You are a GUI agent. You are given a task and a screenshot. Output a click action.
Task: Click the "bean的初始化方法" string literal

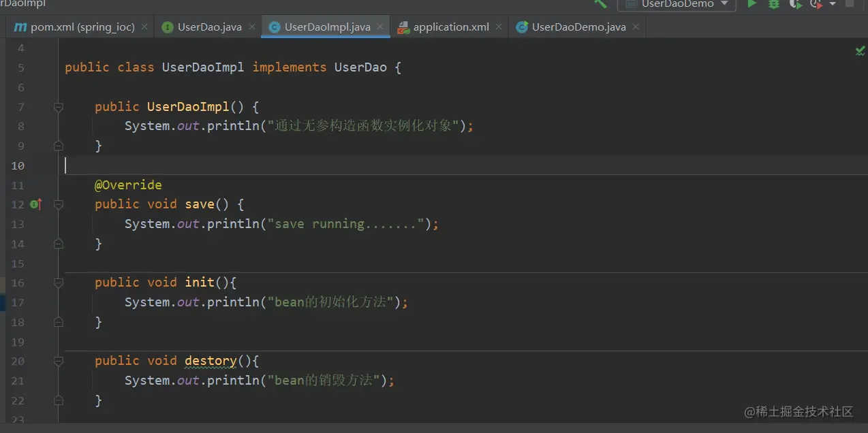pyautogui.click(x=332, y=302)
